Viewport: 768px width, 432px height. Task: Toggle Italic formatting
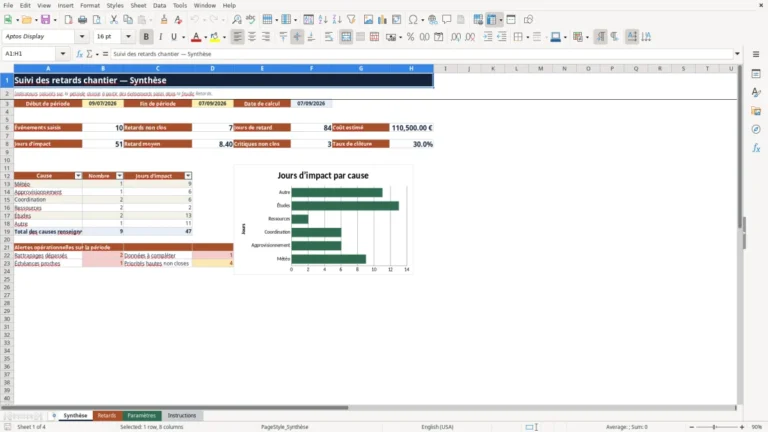160,37
